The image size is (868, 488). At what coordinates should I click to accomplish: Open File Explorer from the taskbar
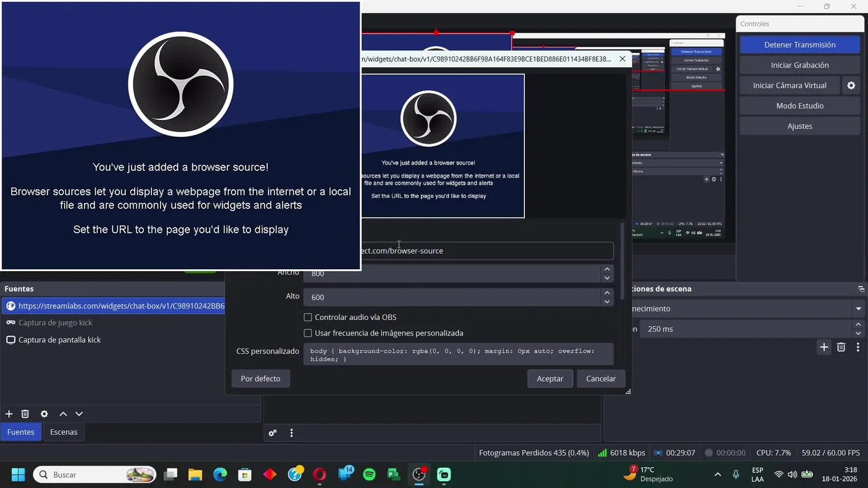point(195,474)
